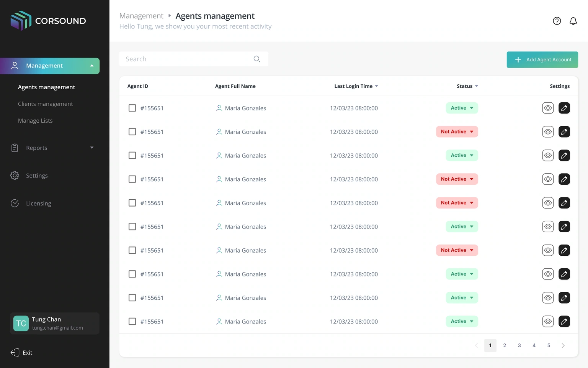Open the help question-mark icon
The height and width of the screenshot is (368, 588).
tap(557, 21)
